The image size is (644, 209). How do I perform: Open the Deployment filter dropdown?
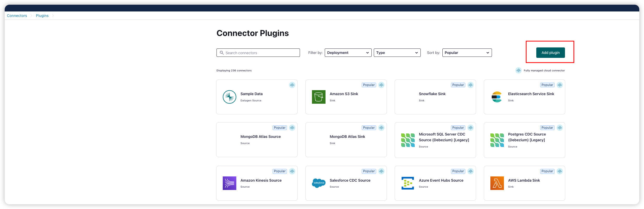pyautogui.click(x=348, y=53)
